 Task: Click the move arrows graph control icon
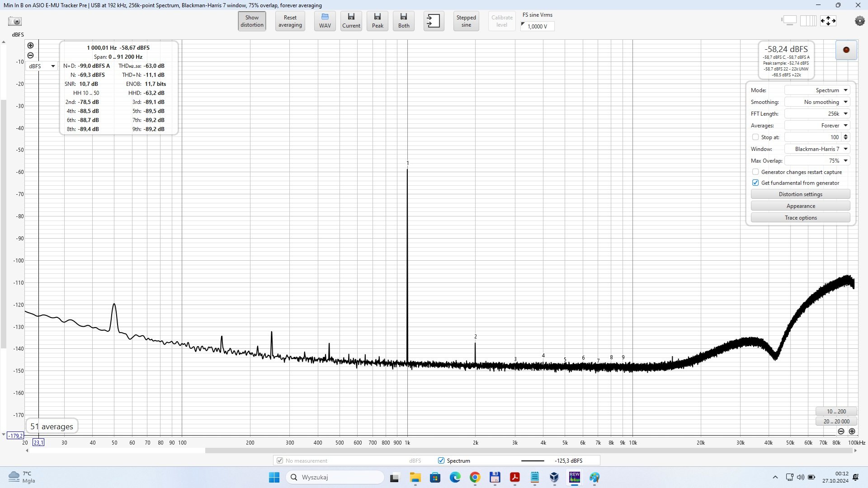click(x=828, y=21)
